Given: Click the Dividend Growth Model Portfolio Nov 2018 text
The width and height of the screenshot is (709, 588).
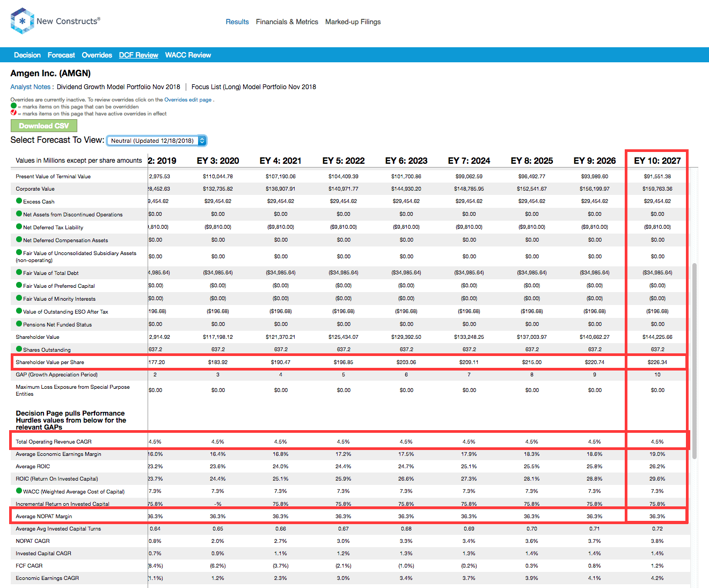Looking at the screenshot, I should point(119,87).
